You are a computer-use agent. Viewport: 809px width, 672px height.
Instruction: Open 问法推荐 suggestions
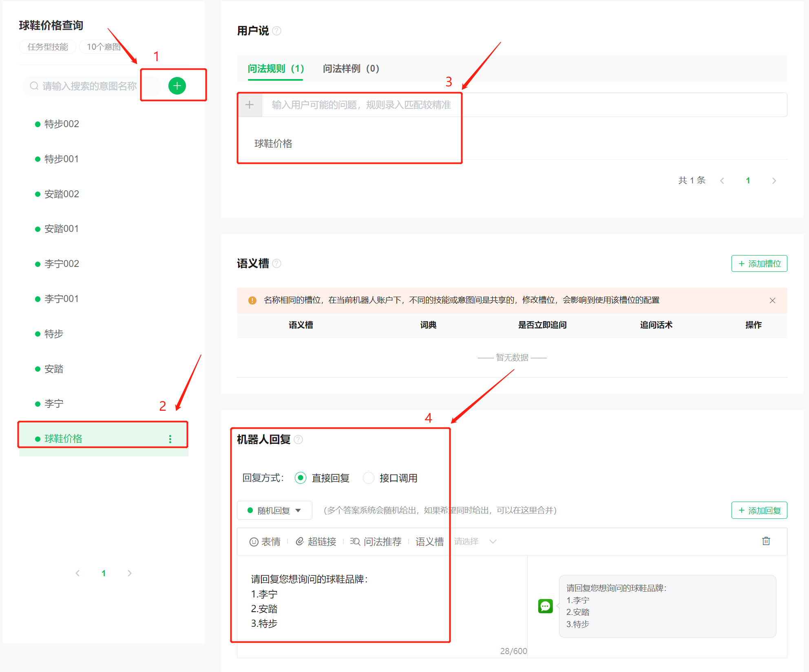pyautogui.click(x=376, y=542)
